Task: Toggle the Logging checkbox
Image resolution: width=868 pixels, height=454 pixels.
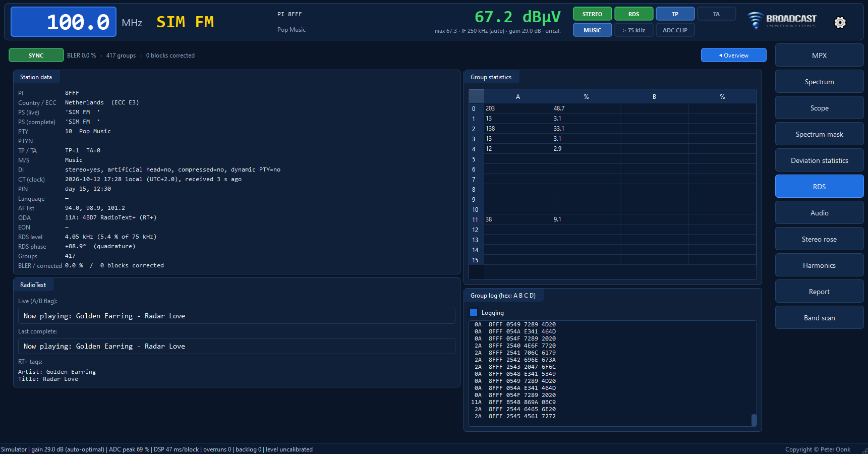Action: [474, 312]
